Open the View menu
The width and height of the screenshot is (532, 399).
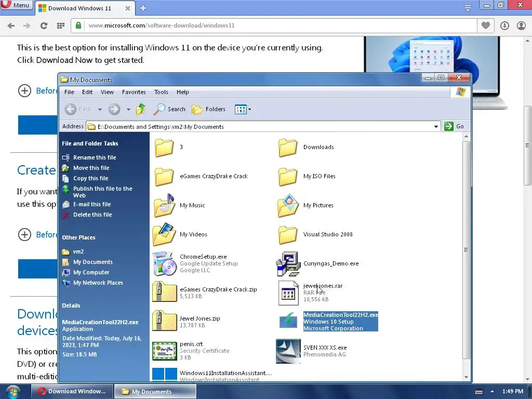(107, 92)
